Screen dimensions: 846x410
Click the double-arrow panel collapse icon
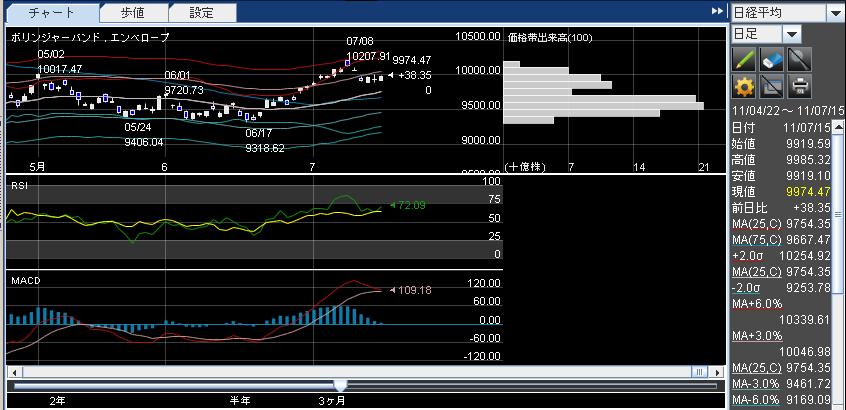[x=717, y=11]
